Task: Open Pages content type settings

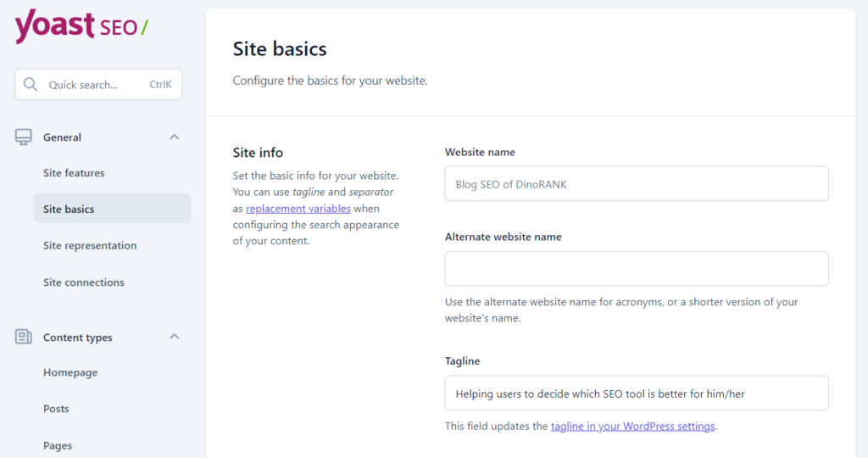Action: coord(58,445)
